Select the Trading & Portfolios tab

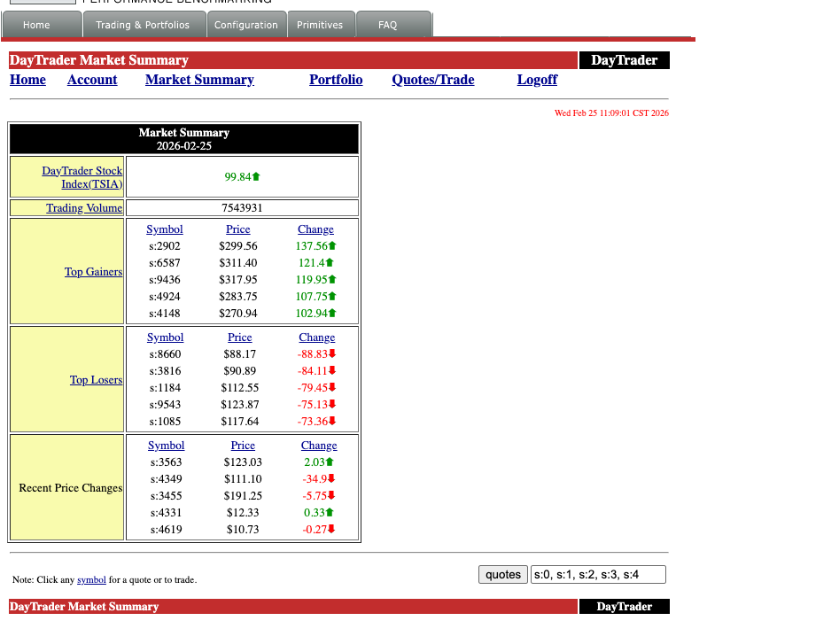[144, 25]
